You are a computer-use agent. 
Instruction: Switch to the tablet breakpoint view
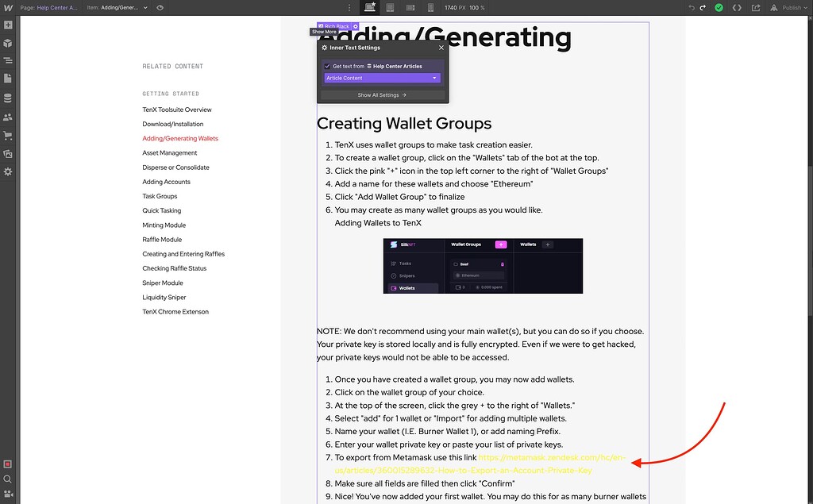(390, 7)
